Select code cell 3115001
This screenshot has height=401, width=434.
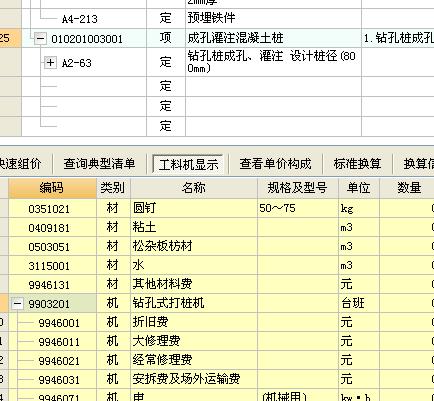(52, 266)
